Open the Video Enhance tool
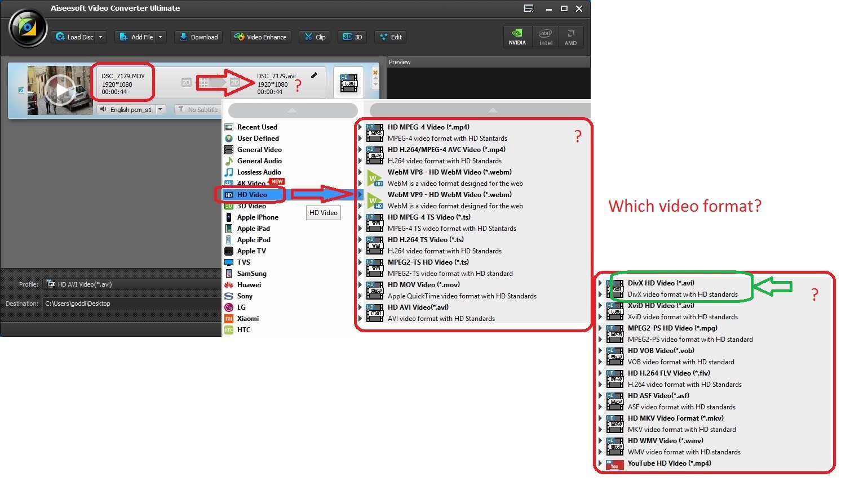This screenshot has width=868, height=491. pos(260,37)
